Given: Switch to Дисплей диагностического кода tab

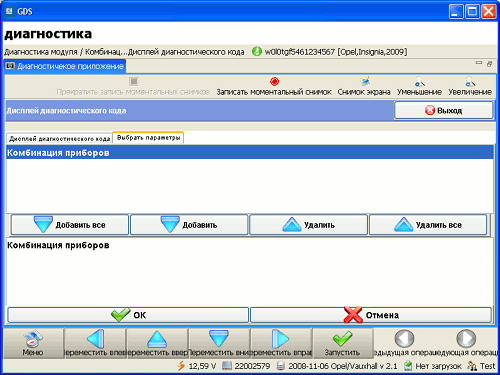Looking at the screenshot, I should [59, 139].
